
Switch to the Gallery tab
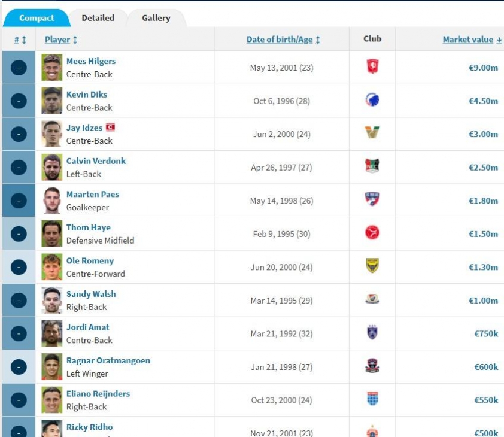(156, 18)
